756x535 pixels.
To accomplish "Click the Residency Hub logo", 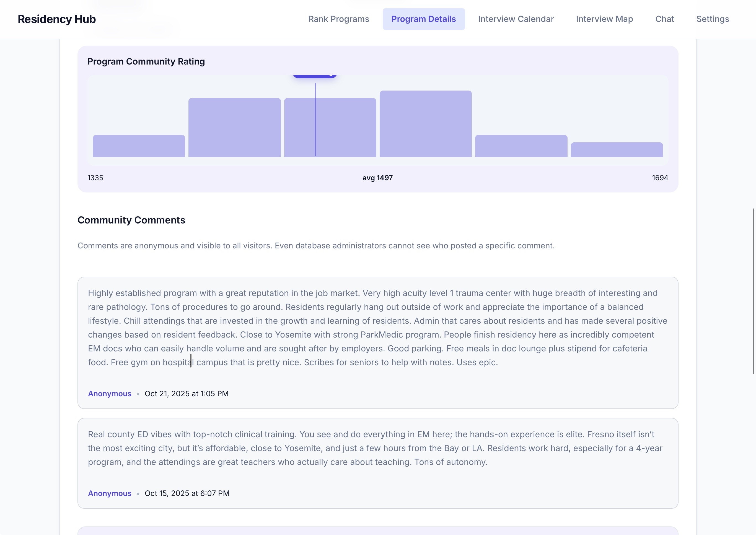I will click(57, 19).
